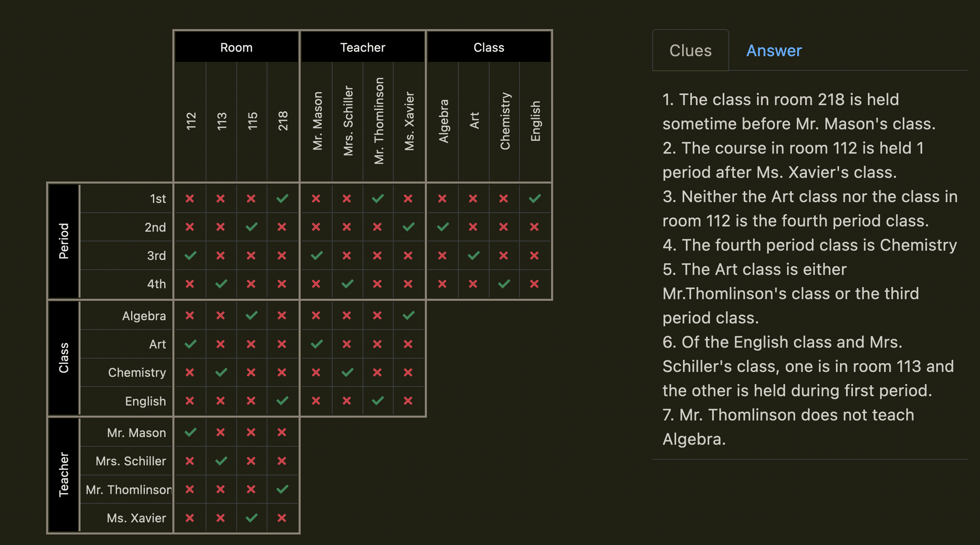Click the red X at 1st period room 112

[190, 199]
